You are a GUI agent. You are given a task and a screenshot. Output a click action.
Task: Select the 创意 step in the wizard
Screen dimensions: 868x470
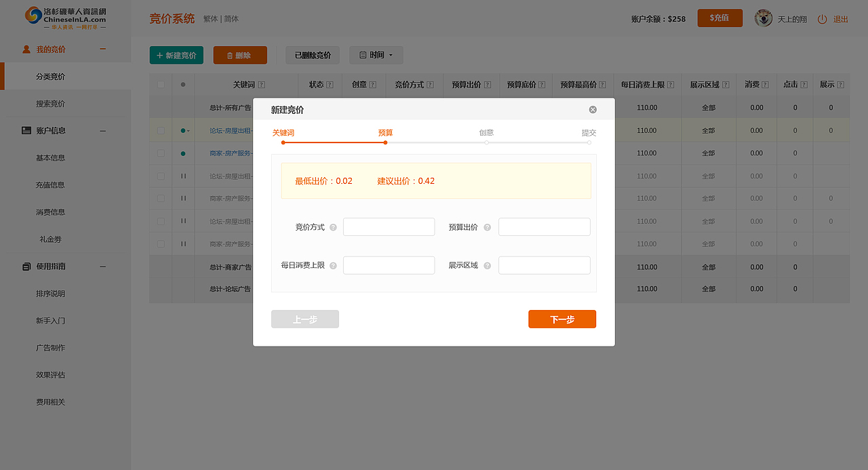(487, 133)
